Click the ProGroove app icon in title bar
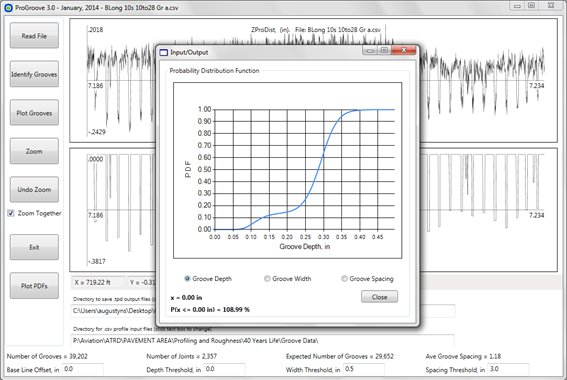567x380 pixels. click(x=8, y=8)
